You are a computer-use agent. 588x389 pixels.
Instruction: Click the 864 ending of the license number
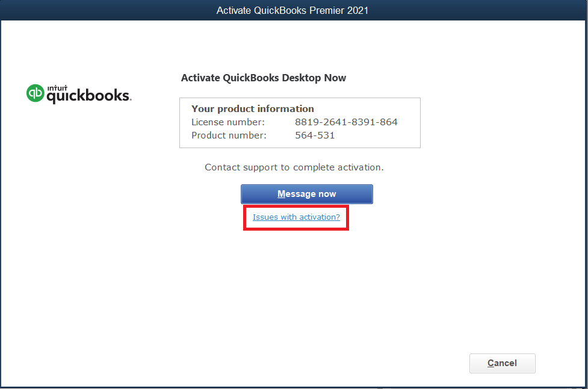click(x=389, y=122)
